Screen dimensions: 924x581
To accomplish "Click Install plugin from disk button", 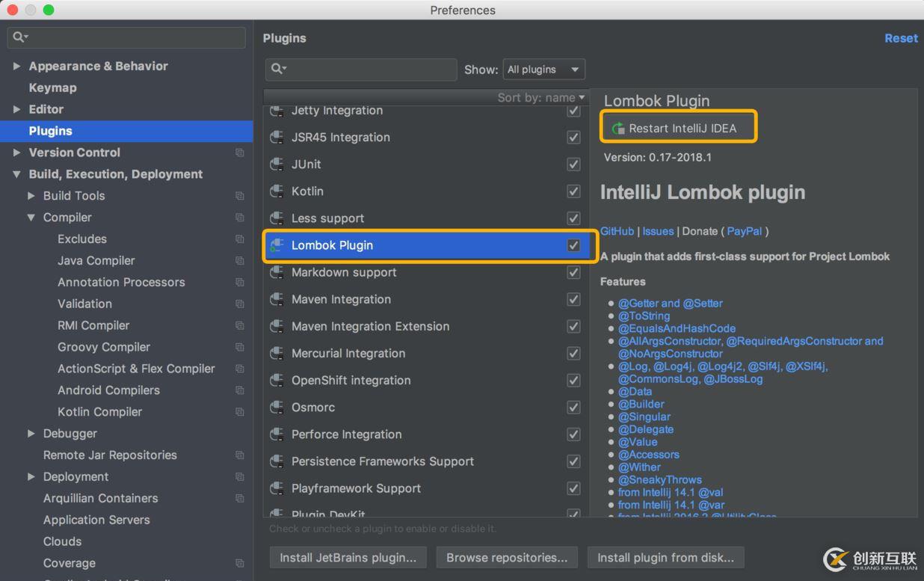I will 665,558.
